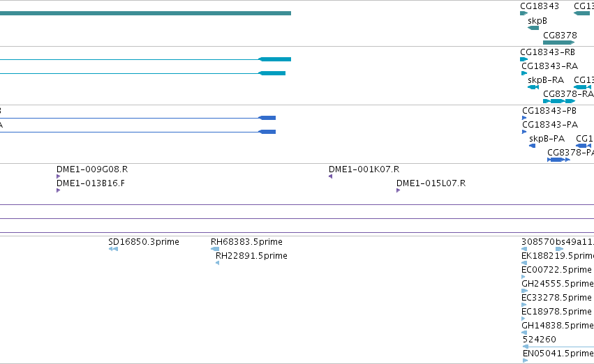594x364 pixels.
Task: Select the DME1-015L07.R arrow marker
Action: (x=398, y=190)
